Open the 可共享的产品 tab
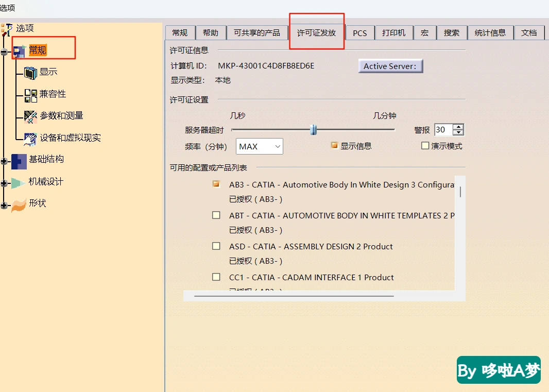Screen dimensions: 549x392 (256, 33)
